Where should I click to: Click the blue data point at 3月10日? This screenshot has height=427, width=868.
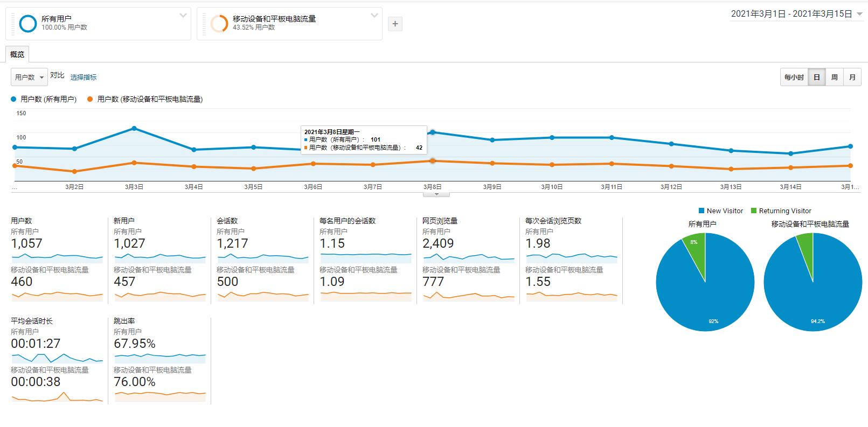coord(552,137)
